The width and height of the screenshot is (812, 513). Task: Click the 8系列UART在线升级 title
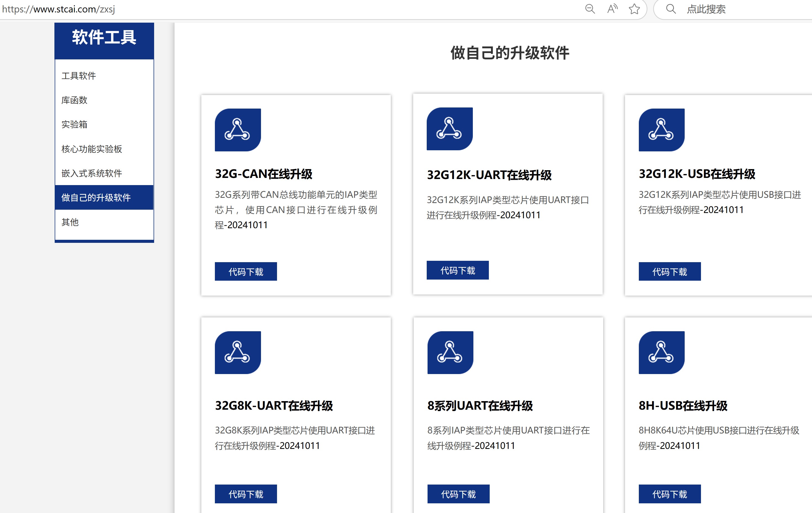[x=480, y=406]
